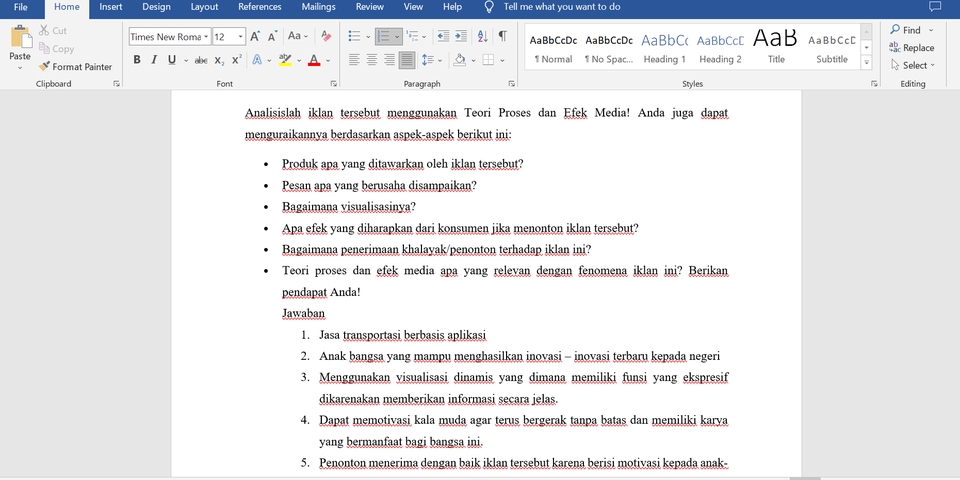Align text to the right
Screen dimensions: 960x480
[389, 60]
